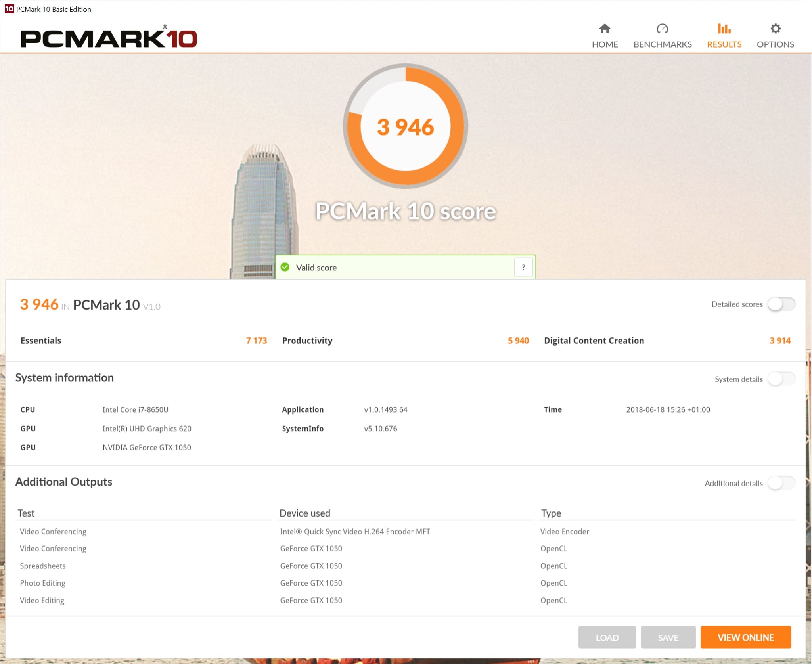Image resolution: width=812 pixels, height=664 pixels.
Task: Click the circular 3 946 score gauge
Action: click(x=405, y=126)
